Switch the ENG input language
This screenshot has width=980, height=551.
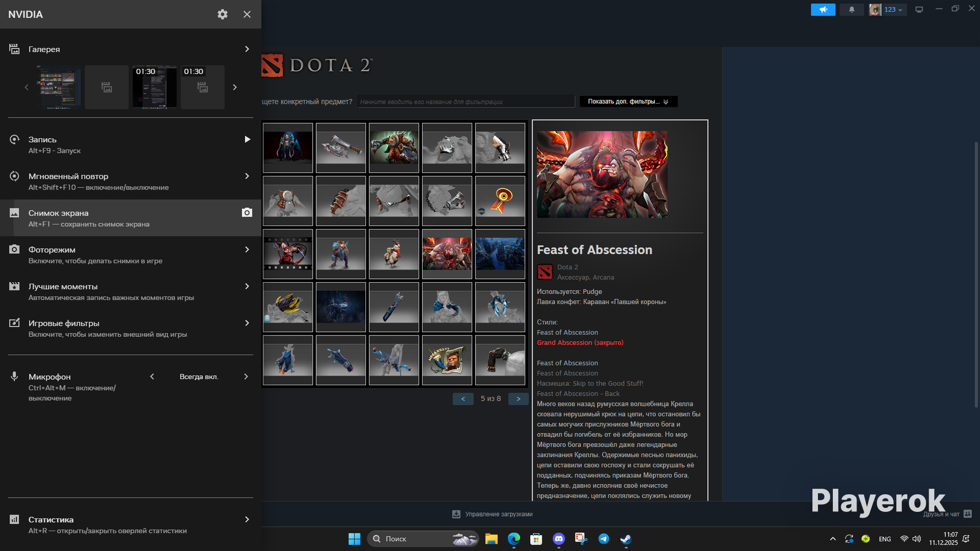click(885, 539)
